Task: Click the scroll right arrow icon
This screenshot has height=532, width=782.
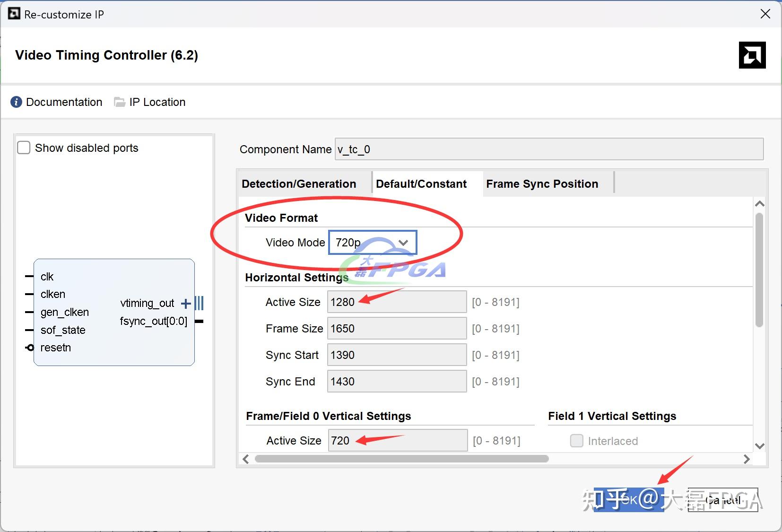Action: [x=747, y=459]
